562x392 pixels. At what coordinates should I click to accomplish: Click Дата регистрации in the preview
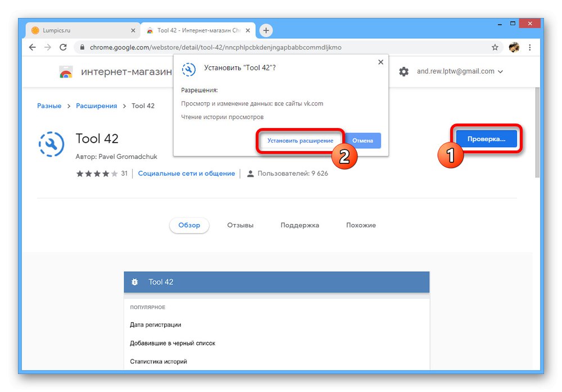156,325
